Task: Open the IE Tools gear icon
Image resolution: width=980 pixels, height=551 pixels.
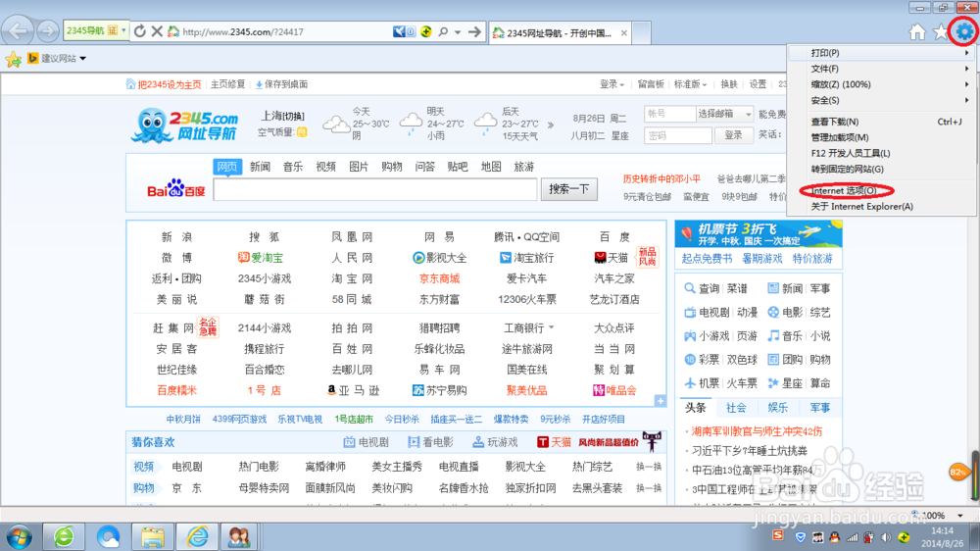Action: [x=963, y=31]
